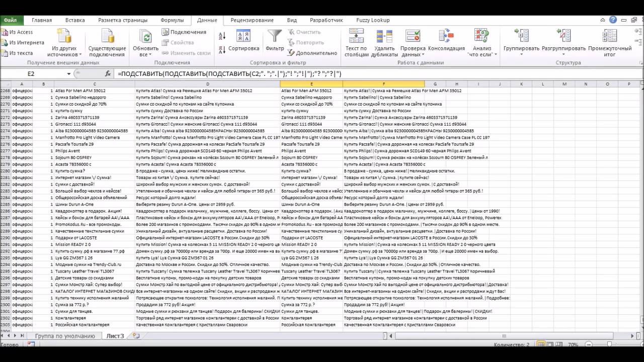Select the Лист3 sheet tab

coord(115,336)
